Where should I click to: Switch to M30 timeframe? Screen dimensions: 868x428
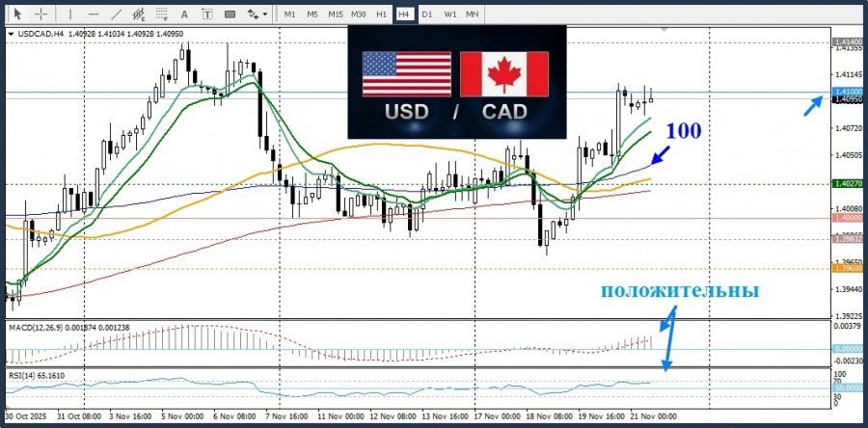[358, 14]
